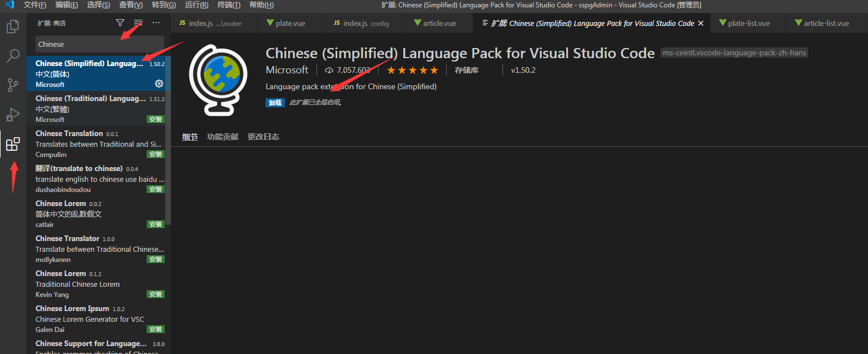The height and width of the screenshot is (354, 868).
Task: Switch to index.js config tab
Action: [x=365, y=23]
